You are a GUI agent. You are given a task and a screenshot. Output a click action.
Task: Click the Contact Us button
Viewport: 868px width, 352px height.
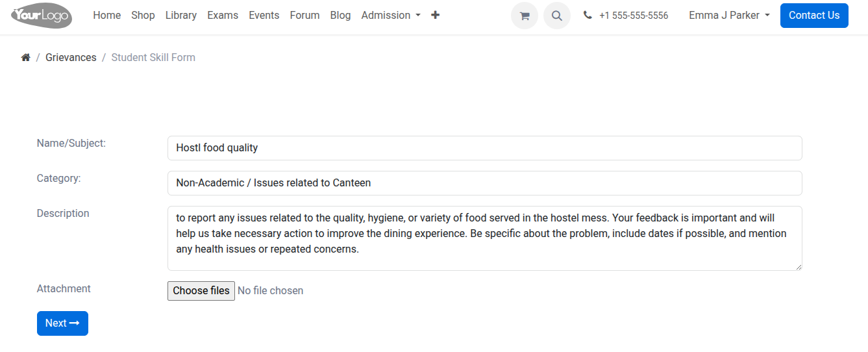814,15
